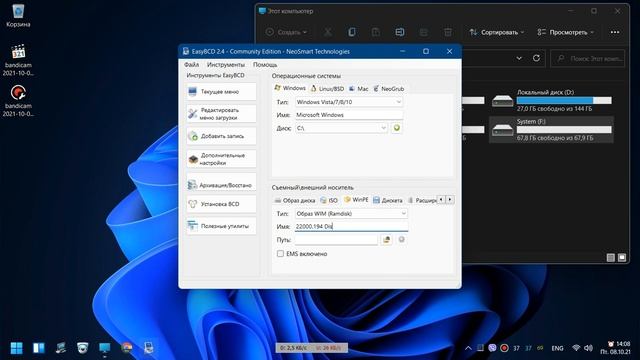Click the Cut scissors icon in Explorer
Viewport: 640px width, 360px height.
coord(328,32)
